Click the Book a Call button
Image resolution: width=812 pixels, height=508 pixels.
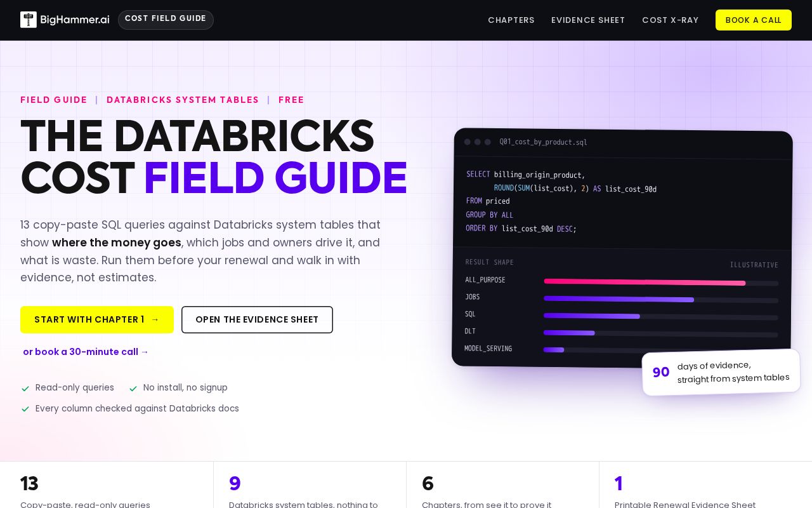point(754,20)
